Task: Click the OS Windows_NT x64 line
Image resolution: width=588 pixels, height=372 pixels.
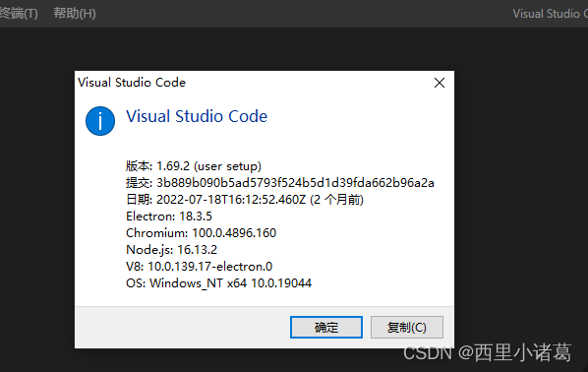Action: 218,283
